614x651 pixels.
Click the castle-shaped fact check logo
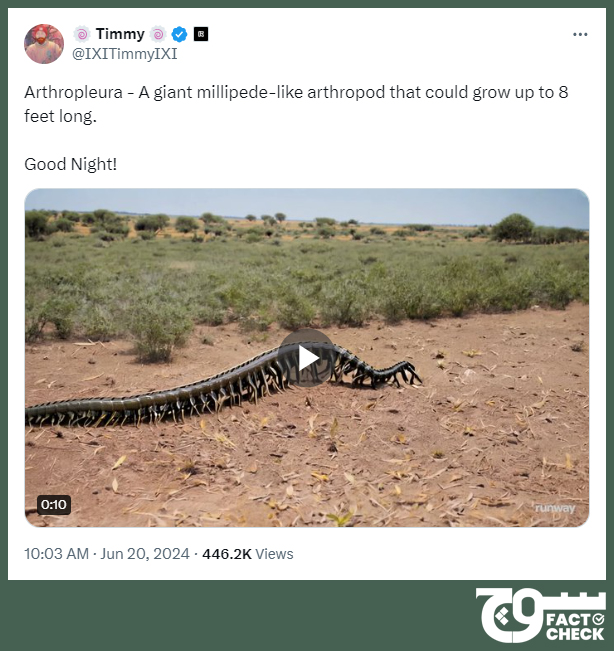tap(541, 615)
